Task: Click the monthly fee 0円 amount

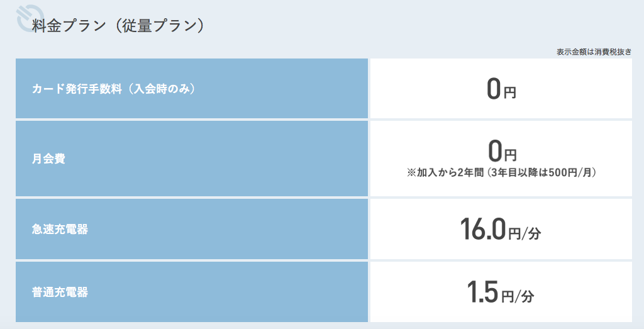Action: pyautogui.click(x=501, y=151)
